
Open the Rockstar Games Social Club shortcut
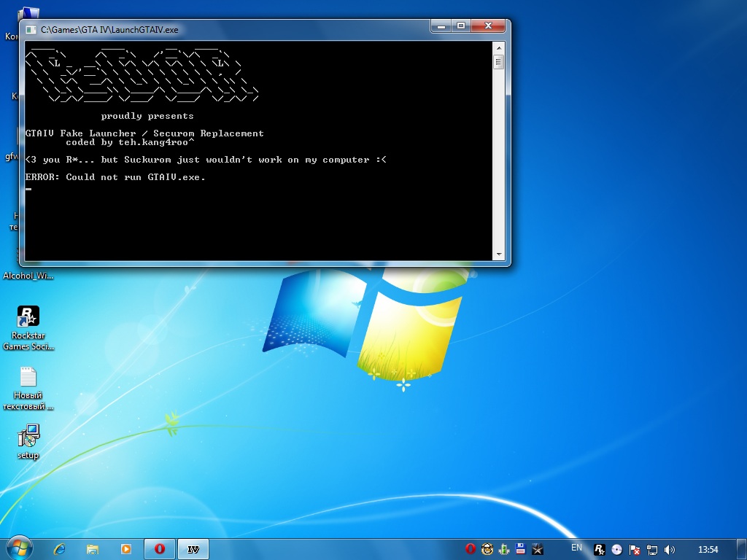click(28, 316)
